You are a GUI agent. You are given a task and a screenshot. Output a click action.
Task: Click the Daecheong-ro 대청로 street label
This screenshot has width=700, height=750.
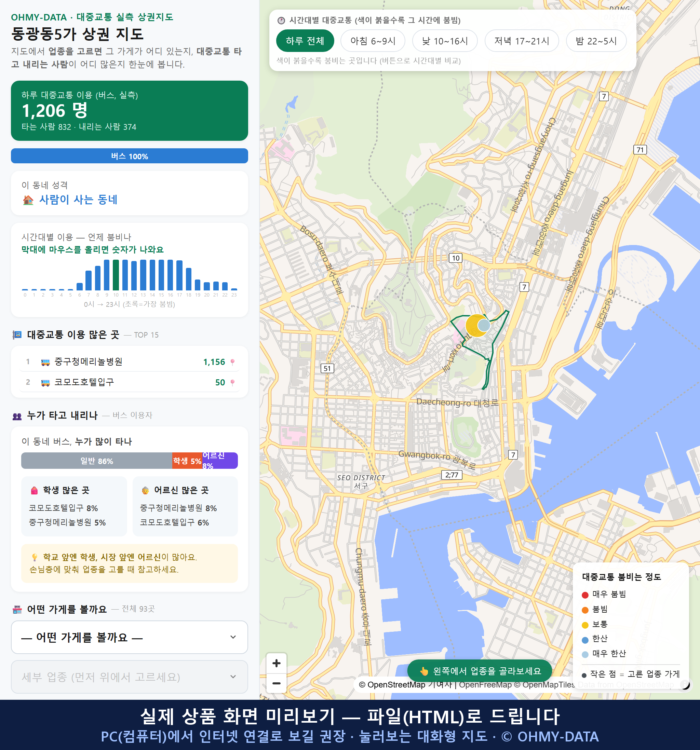click(x=457, y=403)
